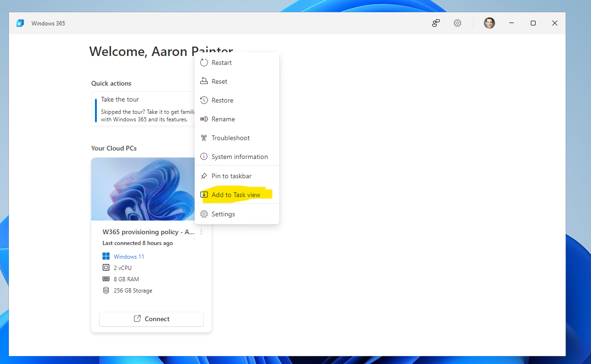Select Rename in the context menu

(237, 119)
